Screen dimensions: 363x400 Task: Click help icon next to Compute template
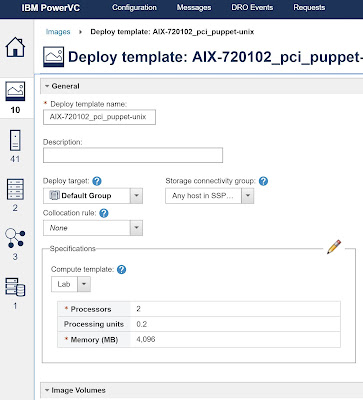pos(122,270)
